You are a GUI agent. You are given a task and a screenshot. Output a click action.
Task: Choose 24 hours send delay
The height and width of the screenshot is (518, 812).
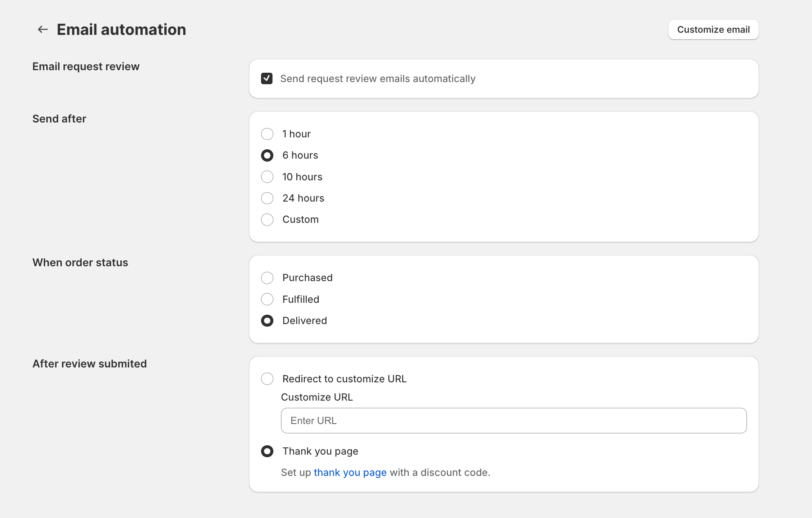pyautogui.click(x=267, y=198)
